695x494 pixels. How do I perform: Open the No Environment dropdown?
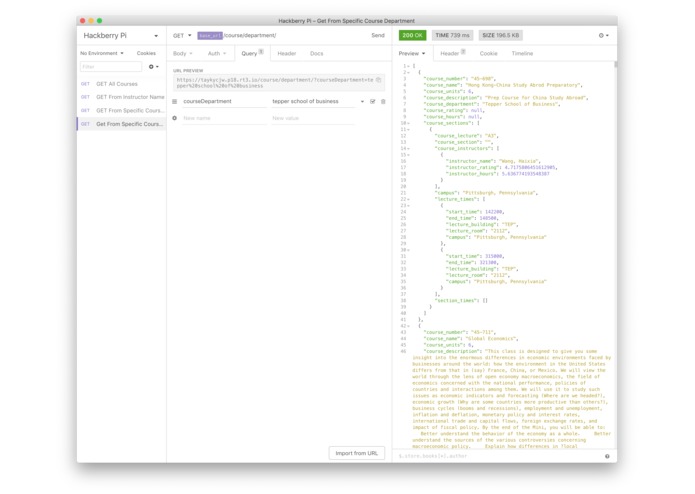[102, 53]
